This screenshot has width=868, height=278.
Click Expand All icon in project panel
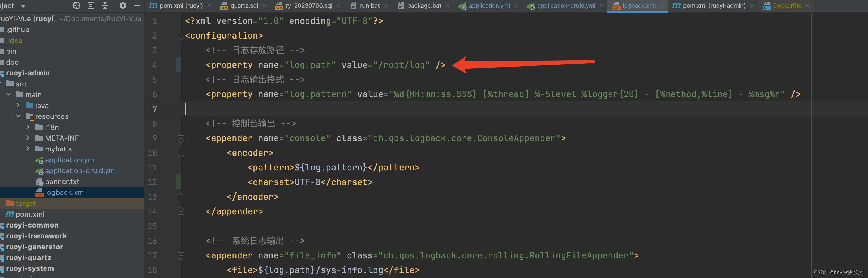[91, 5]
